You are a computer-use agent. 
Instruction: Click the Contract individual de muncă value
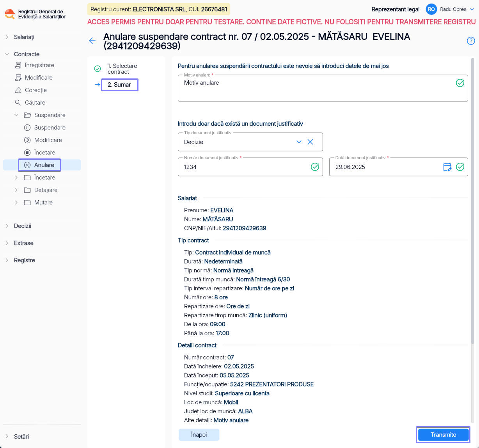pos(233,252)
